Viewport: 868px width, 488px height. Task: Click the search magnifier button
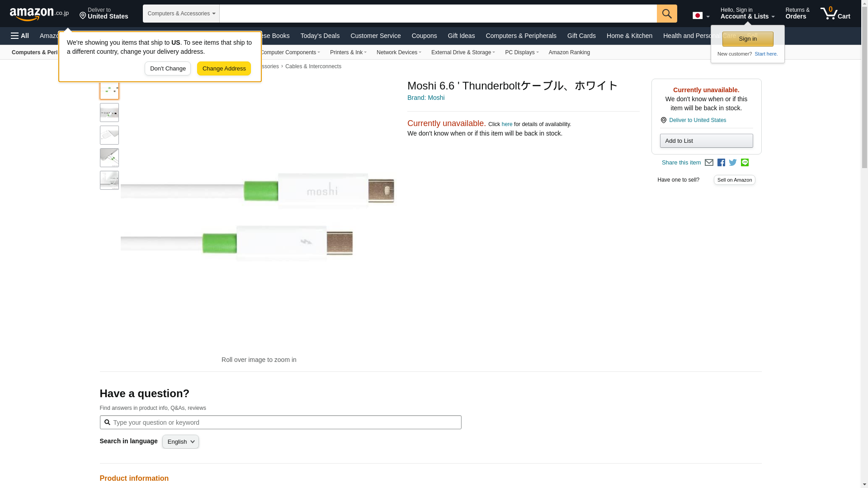tap(666, 14)
